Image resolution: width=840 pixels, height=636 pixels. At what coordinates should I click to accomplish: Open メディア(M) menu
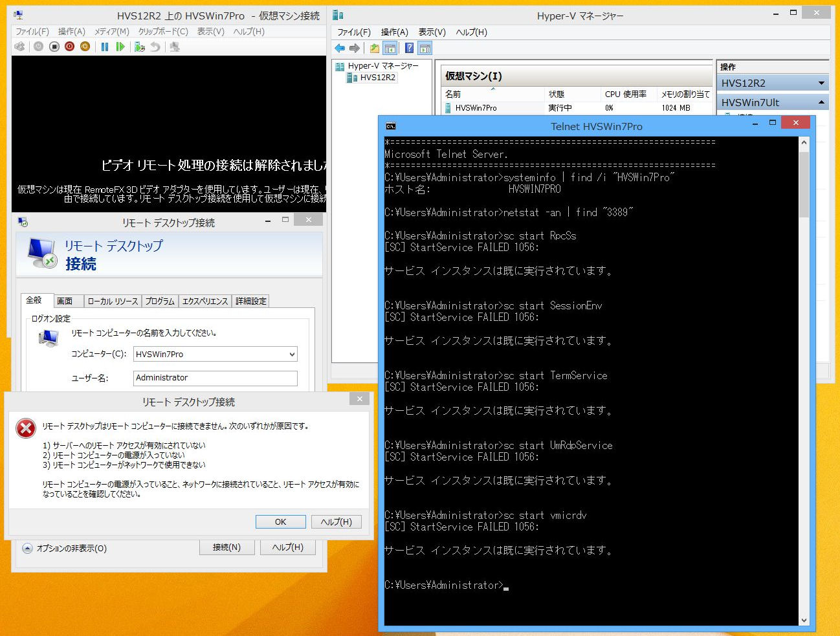pos(112,31)
